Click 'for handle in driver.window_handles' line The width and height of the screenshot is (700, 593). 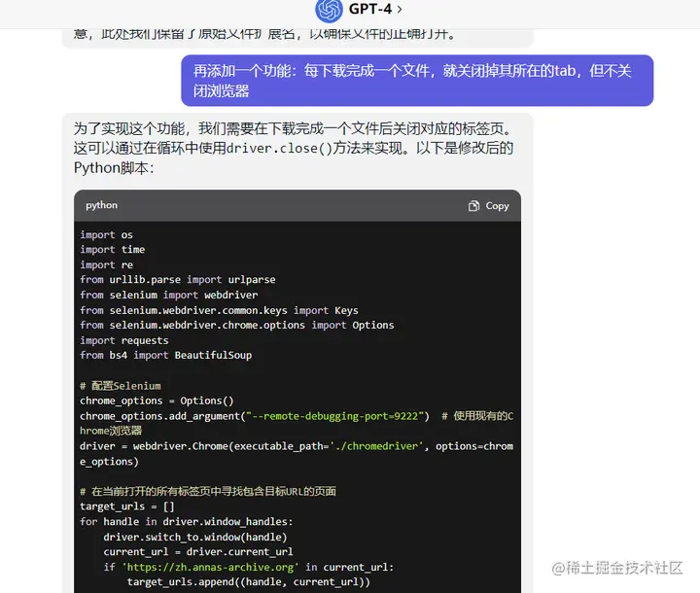pos(186,522)
